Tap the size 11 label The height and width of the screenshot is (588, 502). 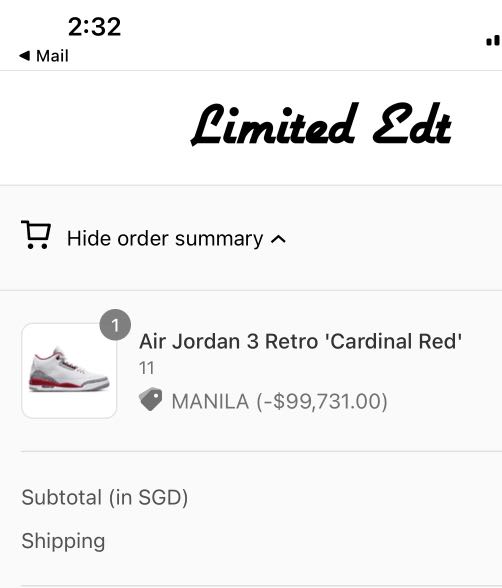pos(147,368)
